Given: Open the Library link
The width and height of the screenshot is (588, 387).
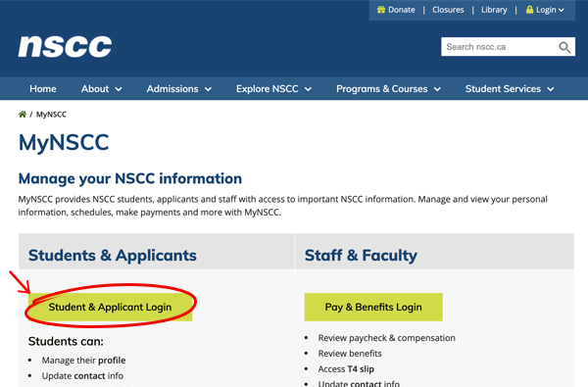Looking at the screenshot, I should pos(494,10).
